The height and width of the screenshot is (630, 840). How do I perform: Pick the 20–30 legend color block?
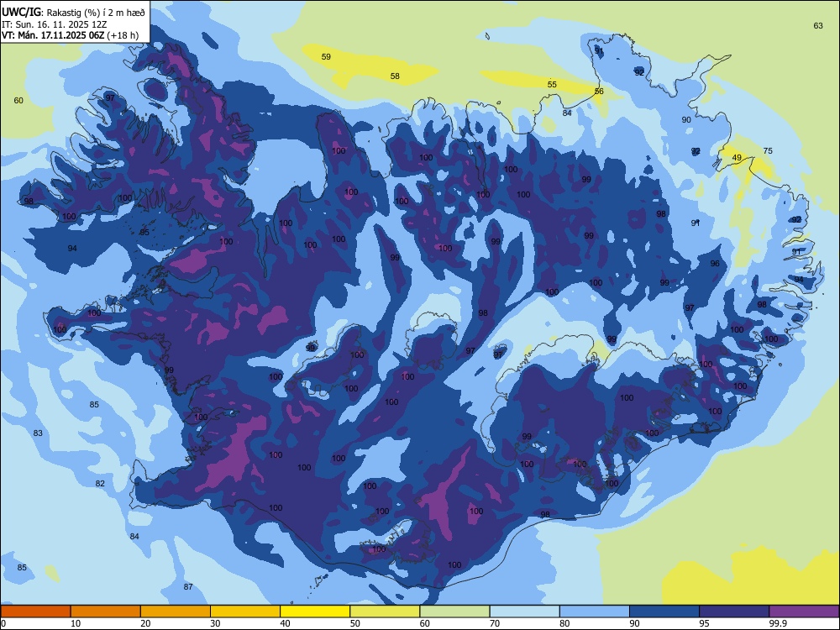tap(176, 612)
